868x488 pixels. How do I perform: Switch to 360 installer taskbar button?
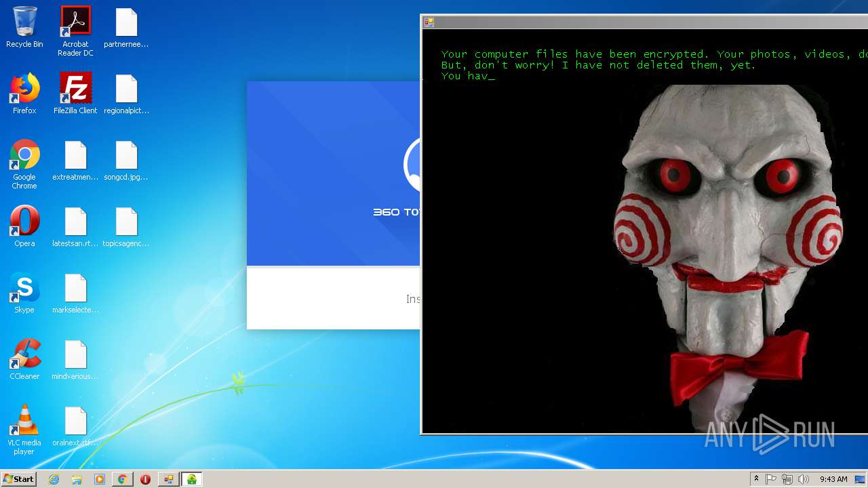coord(192,479)
